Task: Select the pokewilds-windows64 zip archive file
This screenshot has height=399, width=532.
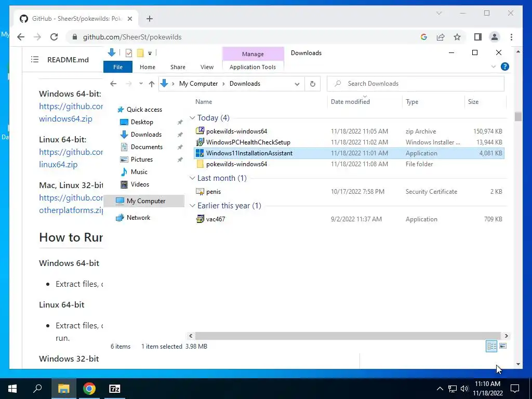Action: [349, 131]
